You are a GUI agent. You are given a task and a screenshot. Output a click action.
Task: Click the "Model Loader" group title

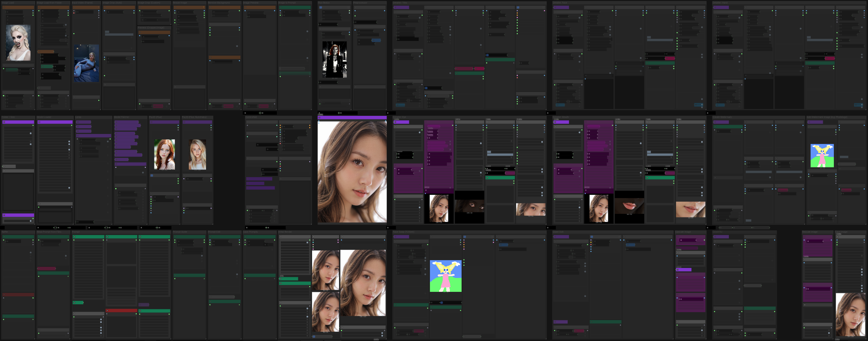point(44,117)
